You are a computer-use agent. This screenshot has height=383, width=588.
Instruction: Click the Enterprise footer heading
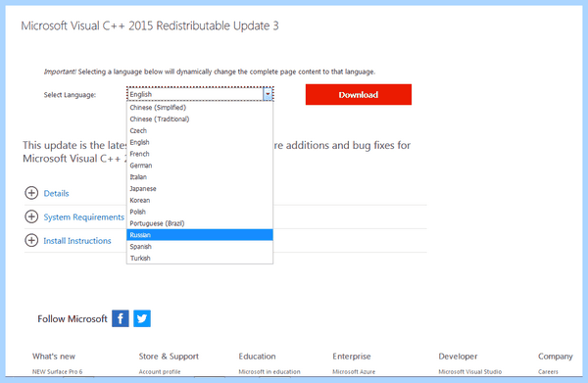352,357
